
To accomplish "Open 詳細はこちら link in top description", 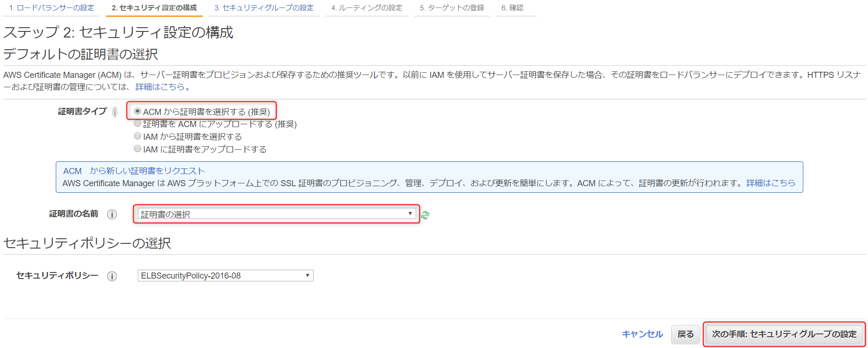I will click(x=160, y=87).
